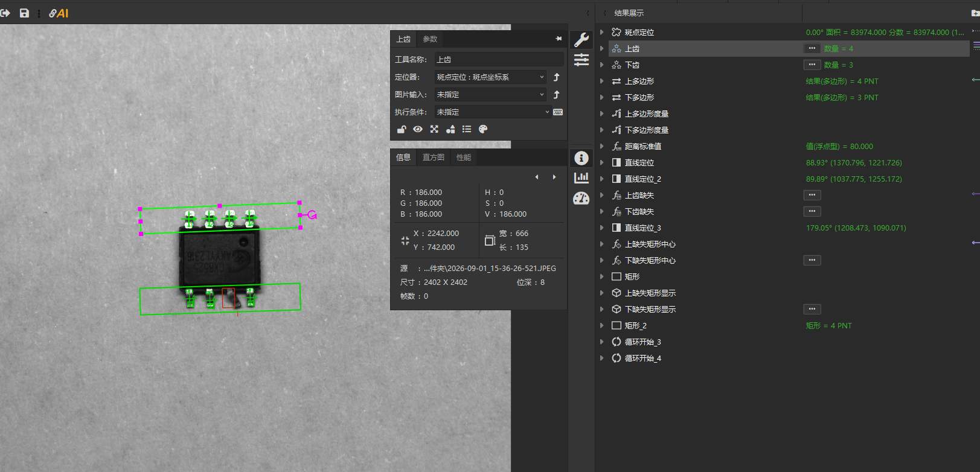
Task: Click the pin icon on 上齿 panel
Action: coord(559,39)
